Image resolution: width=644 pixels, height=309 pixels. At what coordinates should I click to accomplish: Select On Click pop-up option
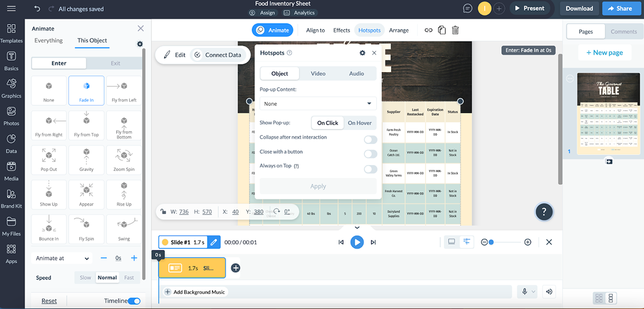pos(327,123)
